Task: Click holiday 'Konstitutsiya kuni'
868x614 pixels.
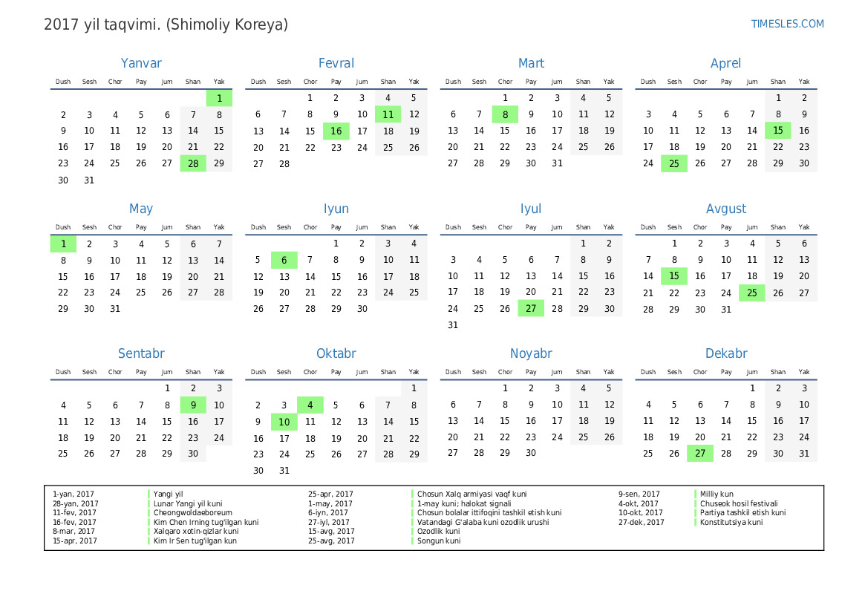Action: pos(731,522)
